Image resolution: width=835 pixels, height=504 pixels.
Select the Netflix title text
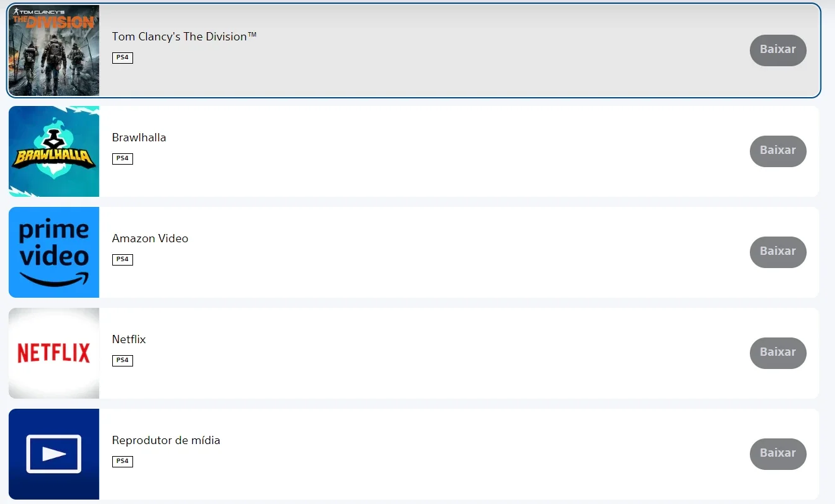coord(129,339)
